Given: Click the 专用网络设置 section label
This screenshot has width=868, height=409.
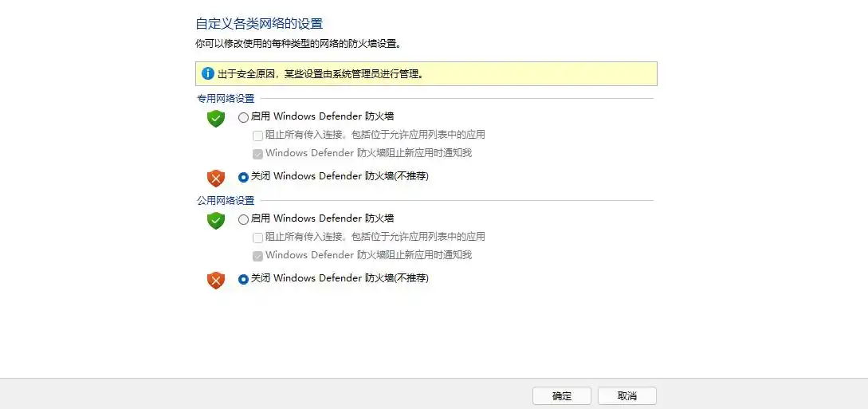Looking at the screenshot, I should 226,99.
